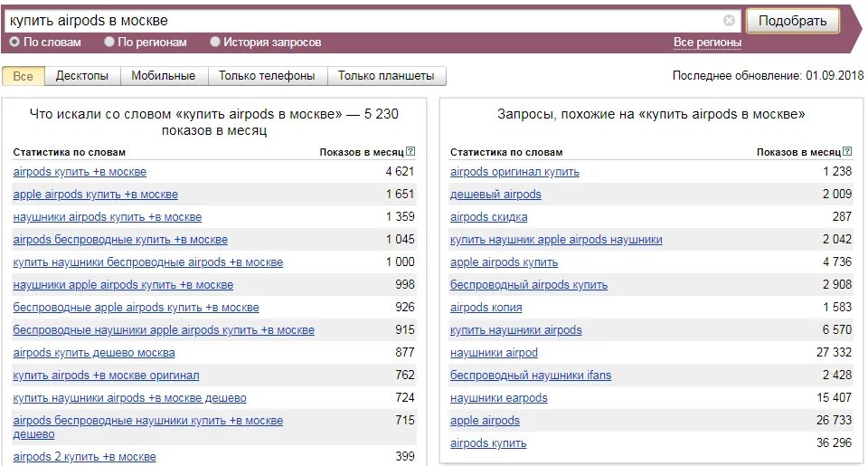Image resolution: width=868 pixels, height=466 pixels.
Task: Open link 'airpods 2 купить +в москве'
Action: click(85, 457)
